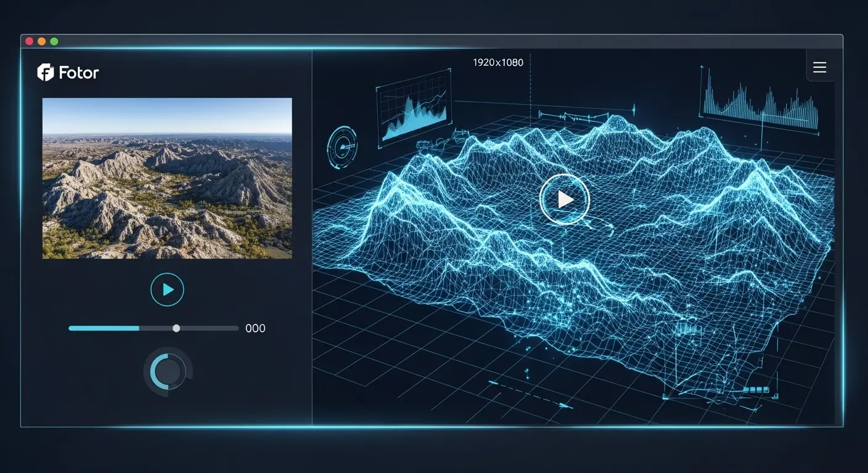Minimize the window using the yellow button

pyautogui.click(x=42, y=41)
